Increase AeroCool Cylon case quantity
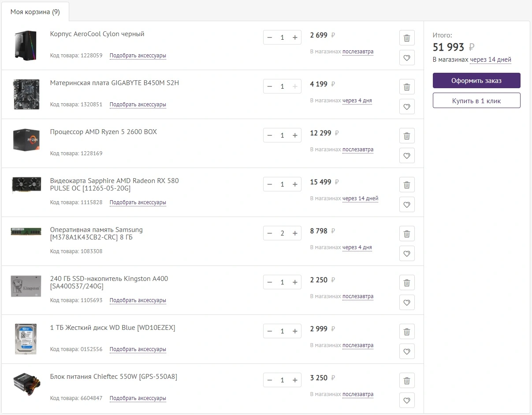The height and width of the screenshot is (415, 532). point(295,37)
